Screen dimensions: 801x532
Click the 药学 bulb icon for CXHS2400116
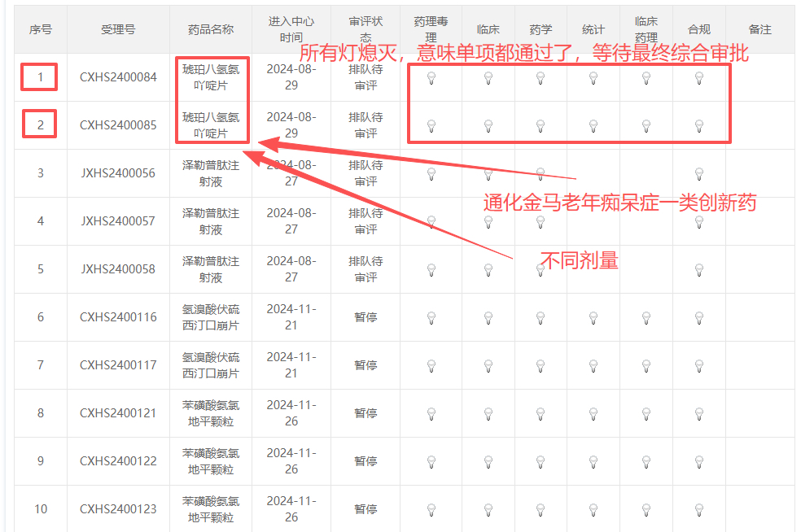[541, 318]
